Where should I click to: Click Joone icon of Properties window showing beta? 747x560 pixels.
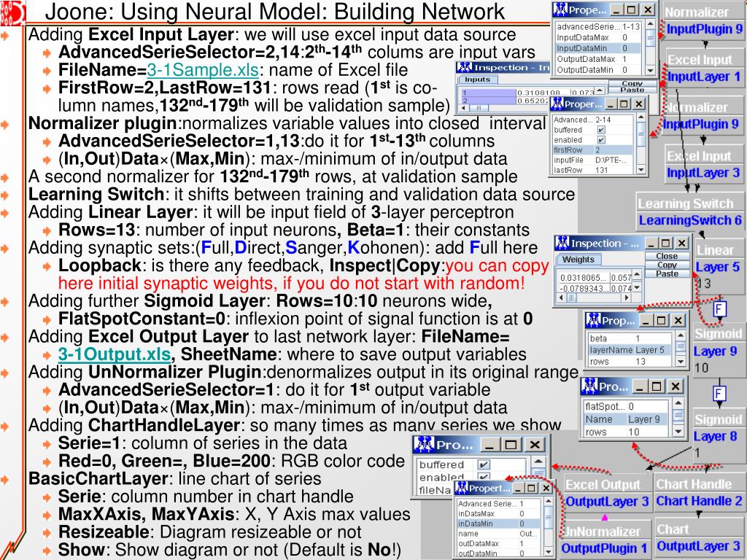point(594,321)
